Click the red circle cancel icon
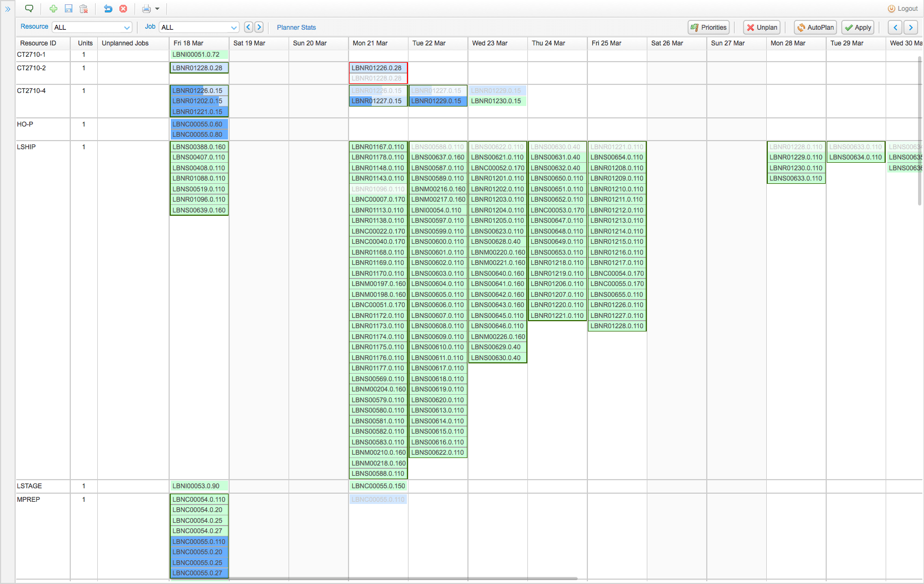This screenshot has height=584, width=924. click(x=123, y=9)
